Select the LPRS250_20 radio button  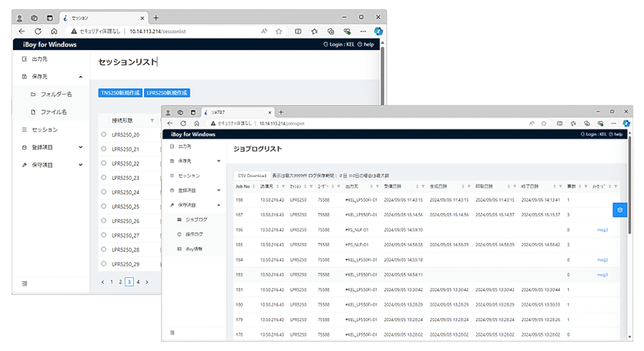[x=104, y=135]
